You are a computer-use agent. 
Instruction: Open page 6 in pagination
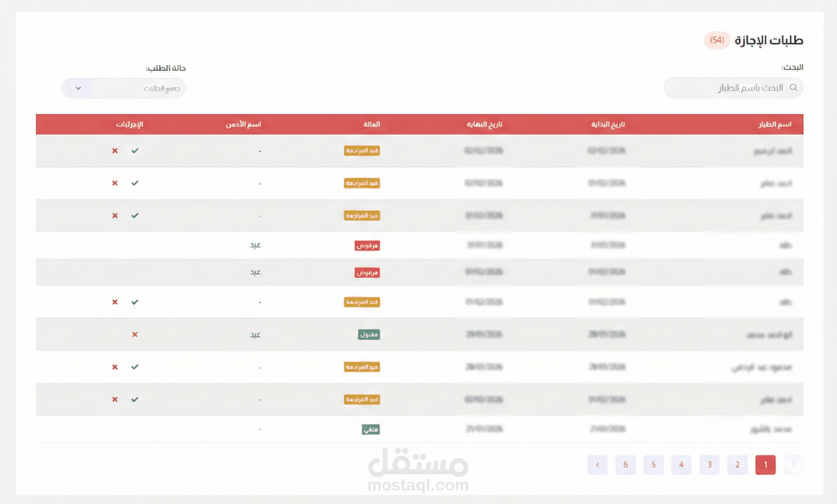click(625, 465)
